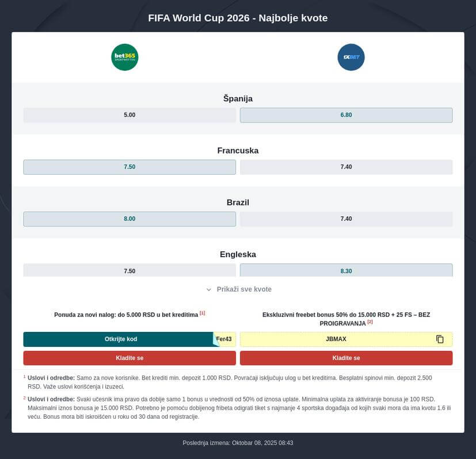476x459 pixels.
Task: Choose Brazil odds 7.40
Action: pyautogui.click(x=346, y=219)
